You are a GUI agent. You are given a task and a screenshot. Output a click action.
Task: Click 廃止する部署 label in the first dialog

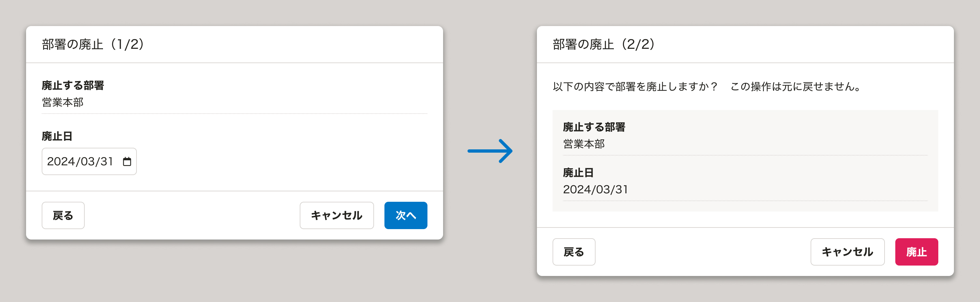(x=73, y=86)
